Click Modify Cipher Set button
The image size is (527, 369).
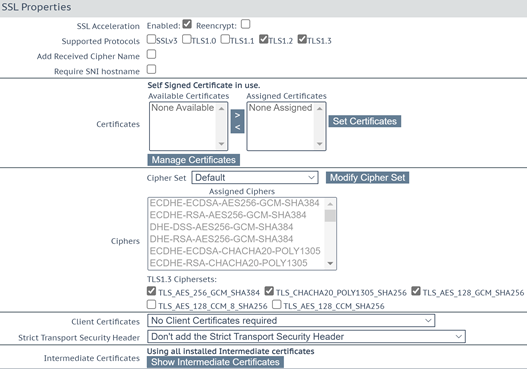click(367, 178)
